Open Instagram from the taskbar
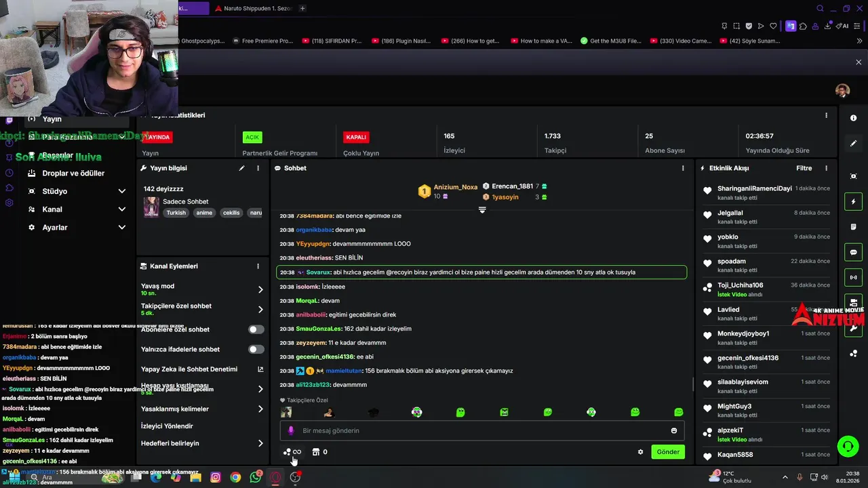The width and height of the screenshot is (868, 488). point(216,477)
